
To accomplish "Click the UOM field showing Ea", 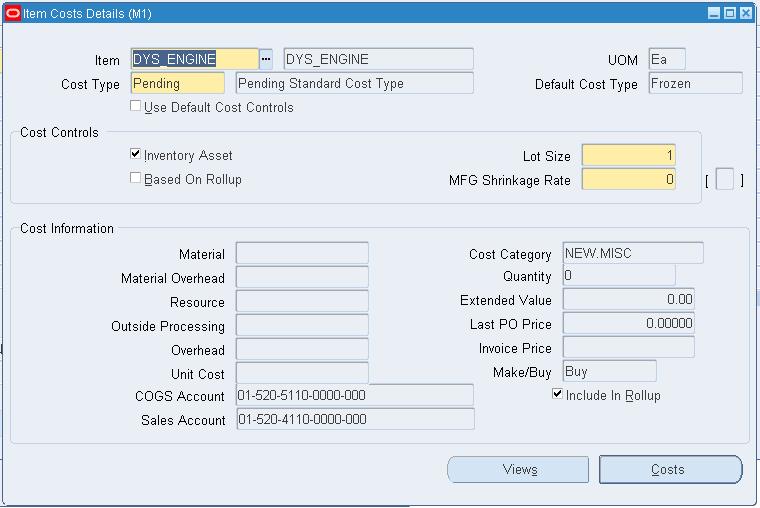I will (x=667, y=59).
